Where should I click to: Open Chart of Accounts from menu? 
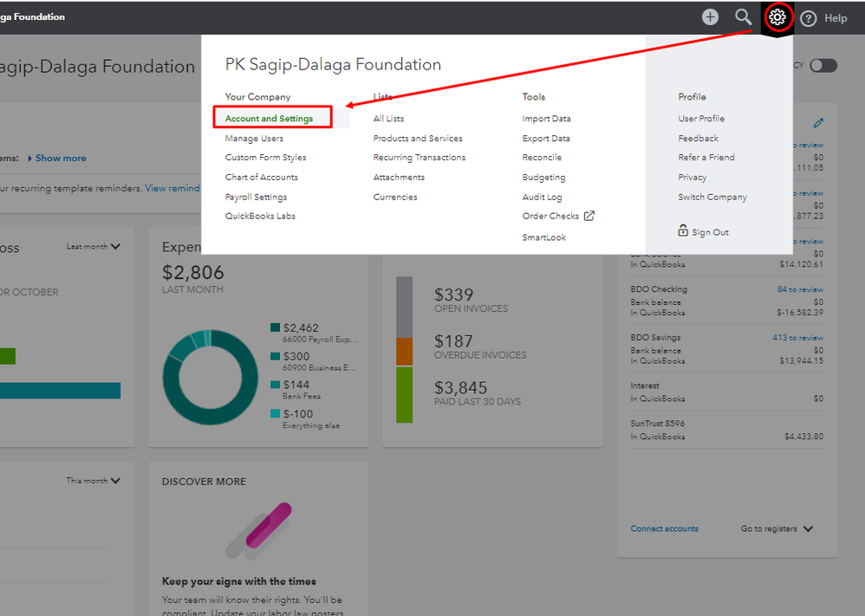[261, 178]
